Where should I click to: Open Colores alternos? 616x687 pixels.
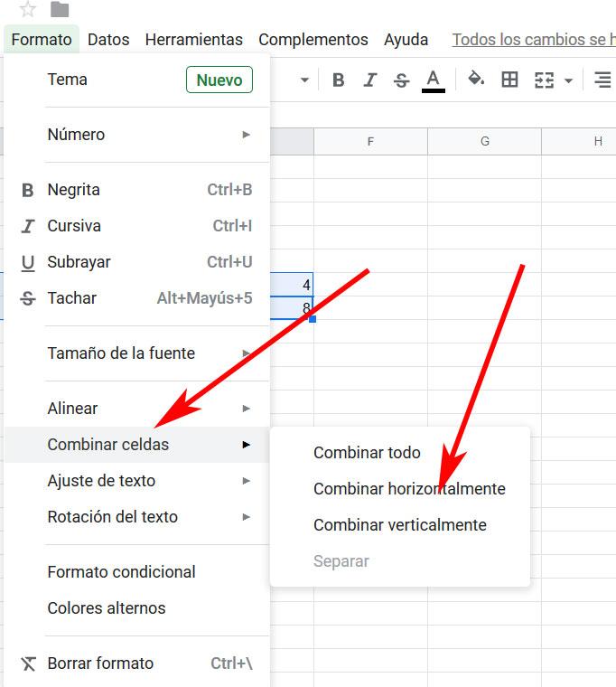(x=137, y=608)
